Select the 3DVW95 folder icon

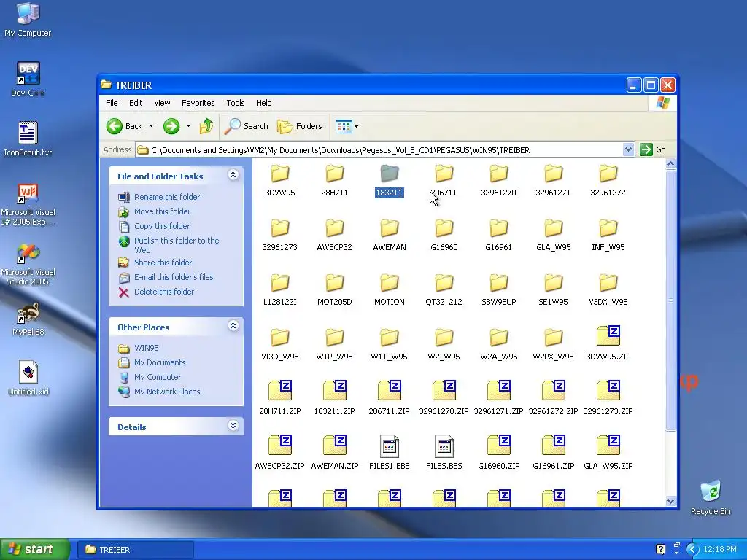(x=279, y=174)
